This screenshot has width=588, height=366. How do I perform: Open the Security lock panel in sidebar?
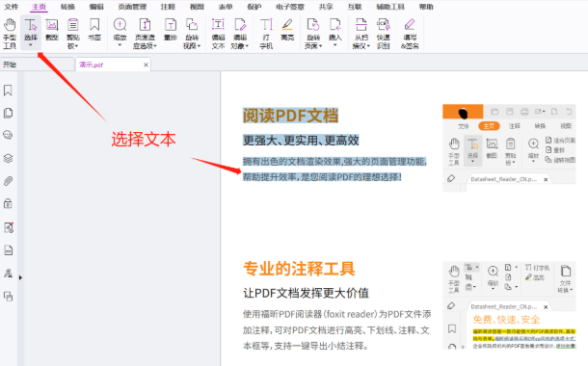[8, 203]
